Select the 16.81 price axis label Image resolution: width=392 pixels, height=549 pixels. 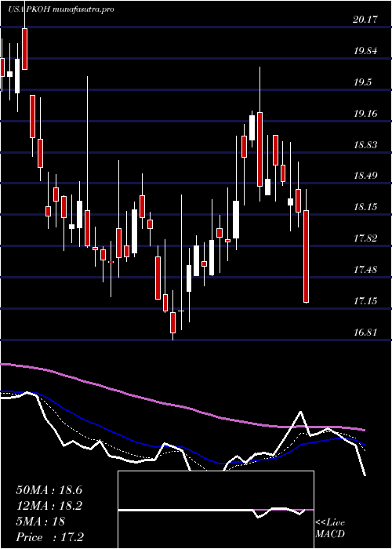click(365, 332)
